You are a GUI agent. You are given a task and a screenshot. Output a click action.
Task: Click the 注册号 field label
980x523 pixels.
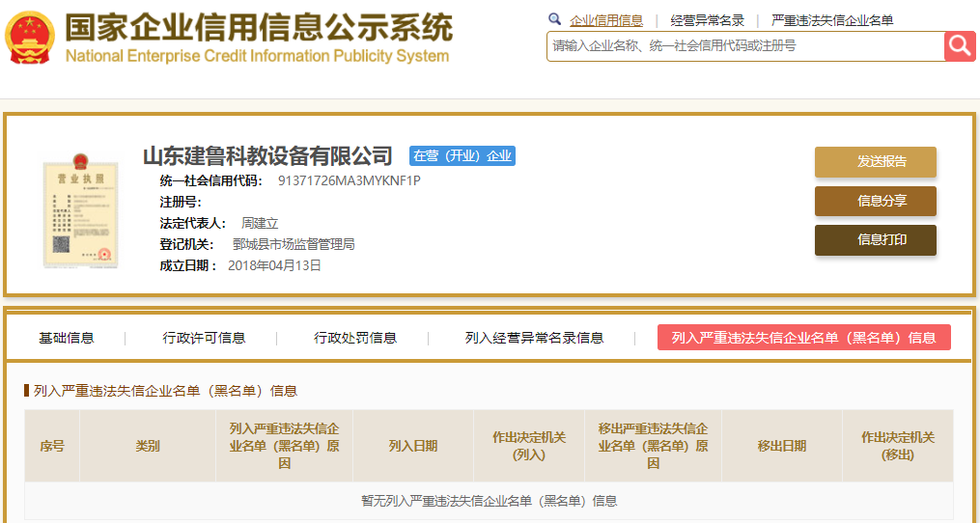click(181, 203)
